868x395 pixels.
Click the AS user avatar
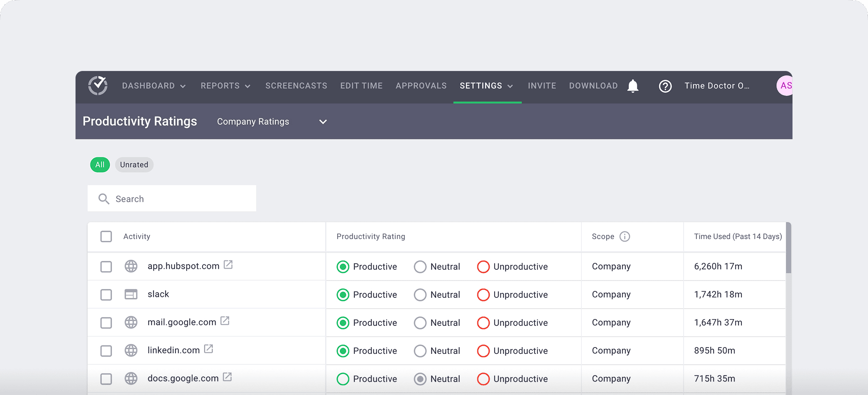point(785,86)
